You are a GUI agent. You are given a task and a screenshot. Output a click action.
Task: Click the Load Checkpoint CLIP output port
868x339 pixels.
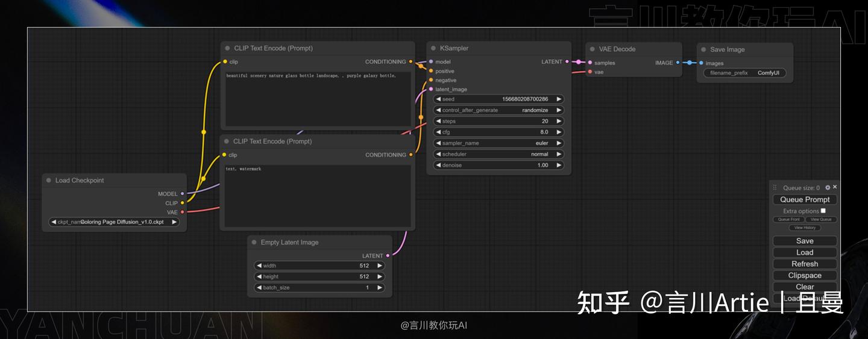pos(183,203)
